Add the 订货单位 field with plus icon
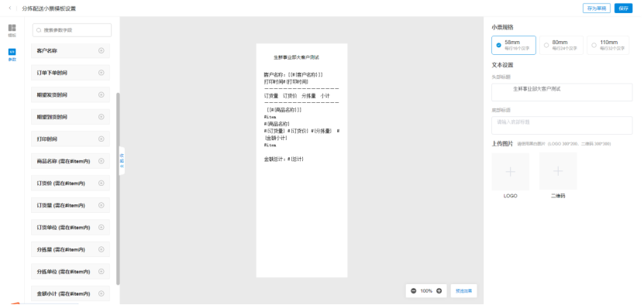This screenshot has height=305, width=644. pyautogui.click(x=101, y=228)
